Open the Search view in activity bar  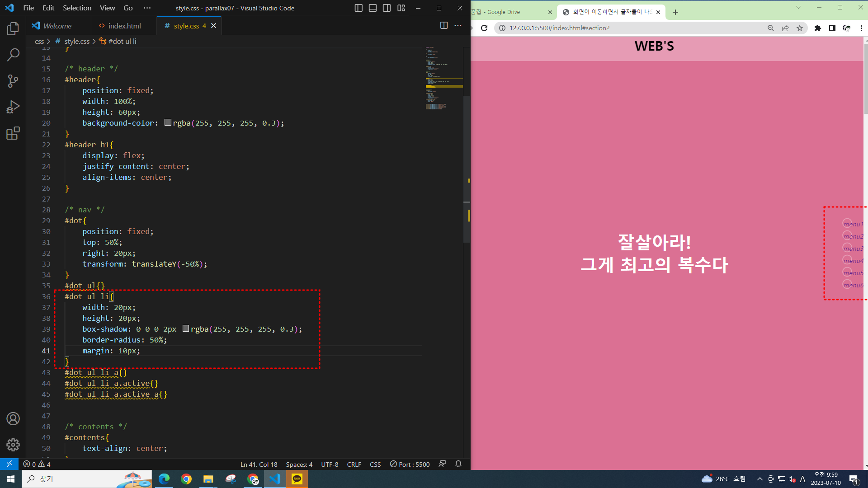coord(13,55)
